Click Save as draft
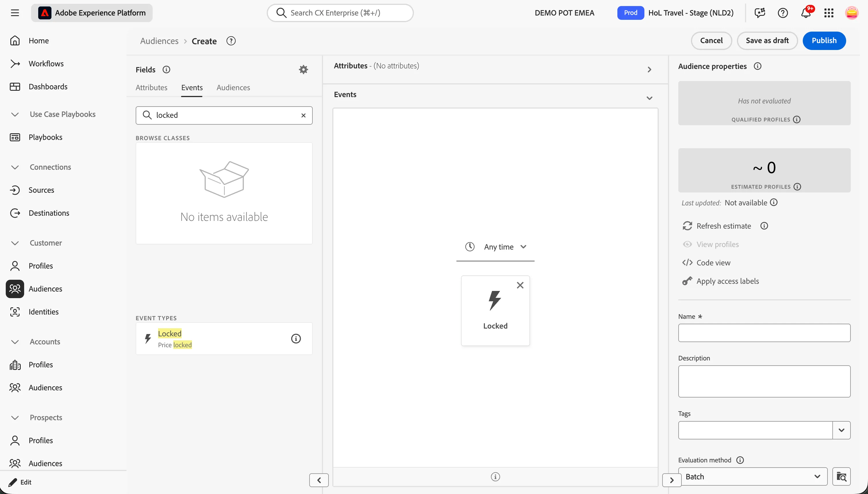The image size is (868, 494). (767, 41)
